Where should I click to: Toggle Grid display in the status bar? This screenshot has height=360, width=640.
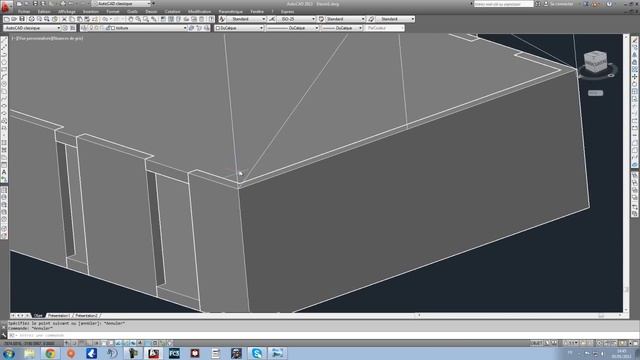coord(81,343)
